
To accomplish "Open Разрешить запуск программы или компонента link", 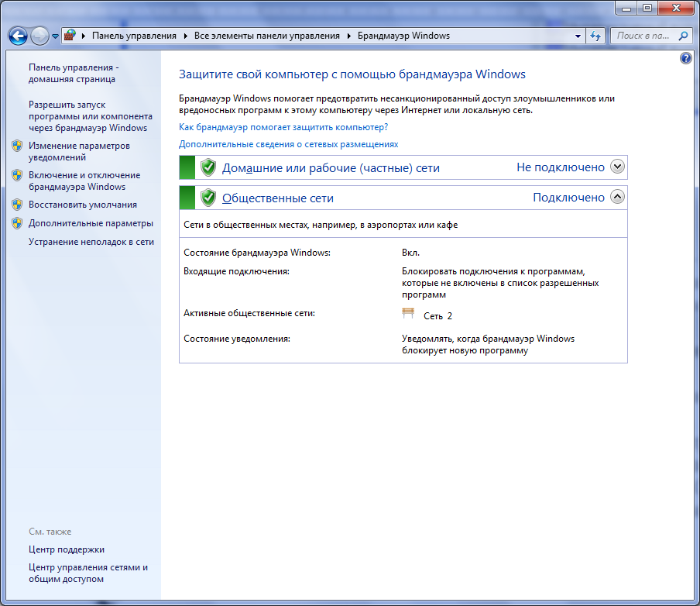I will click(91, 116).
